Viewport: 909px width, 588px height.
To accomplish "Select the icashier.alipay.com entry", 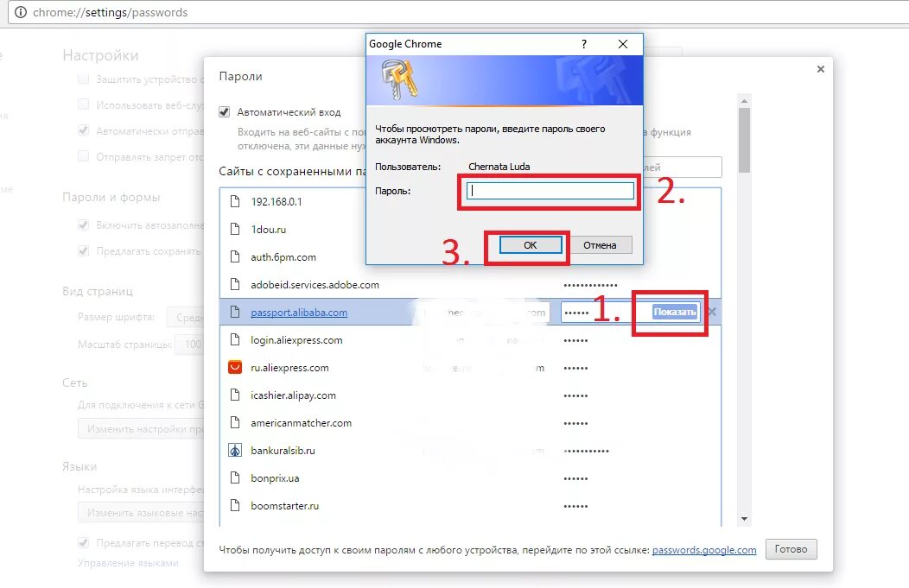I will [293, 395].
